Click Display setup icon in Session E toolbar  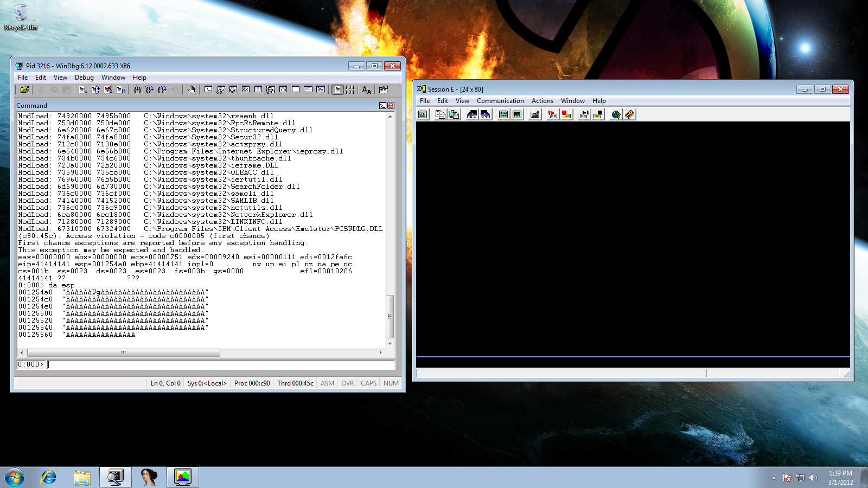pos(503,114)
